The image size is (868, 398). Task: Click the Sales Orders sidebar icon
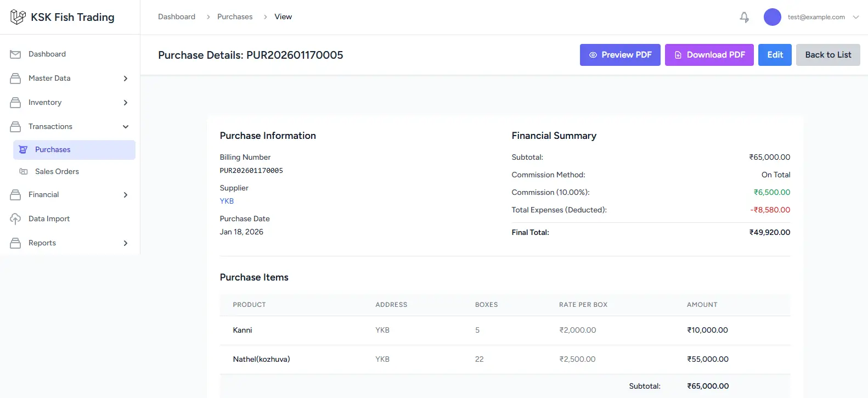point(24,172)
